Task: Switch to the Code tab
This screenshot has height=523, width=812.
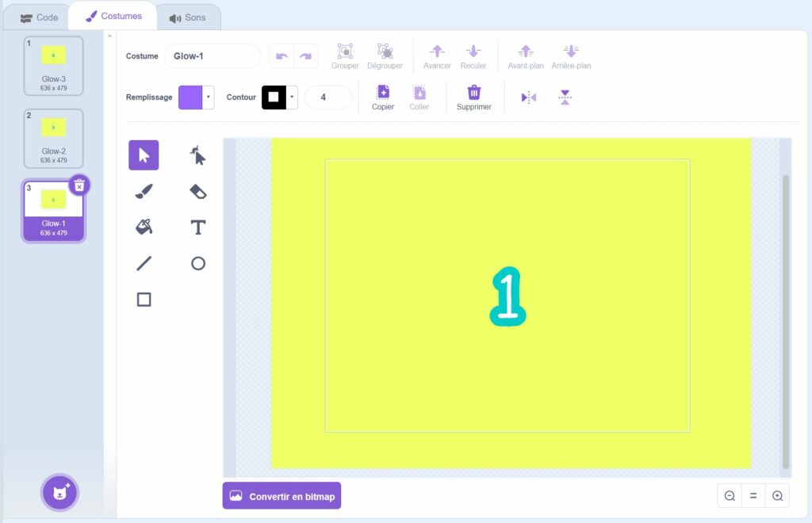Action: [x=39, y=17]
